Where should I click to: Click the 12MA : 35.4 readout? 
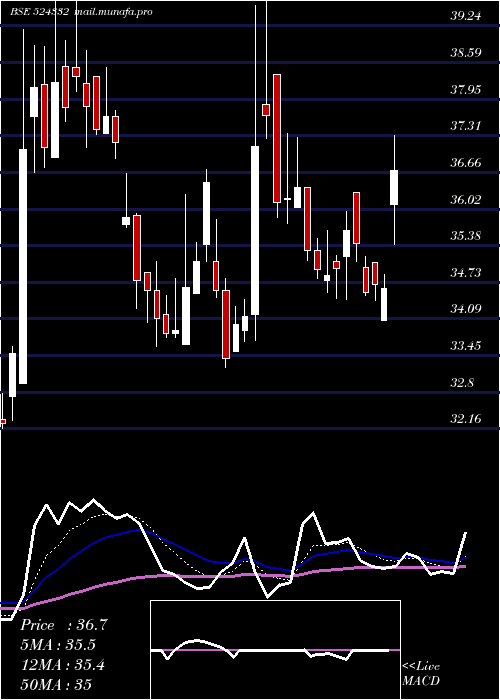pyautogui.click(x=63, y=665)
